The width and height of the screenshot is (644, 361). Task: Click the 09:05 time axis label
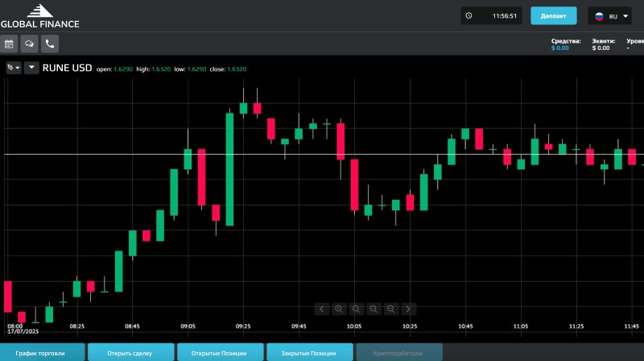[188, 326]
